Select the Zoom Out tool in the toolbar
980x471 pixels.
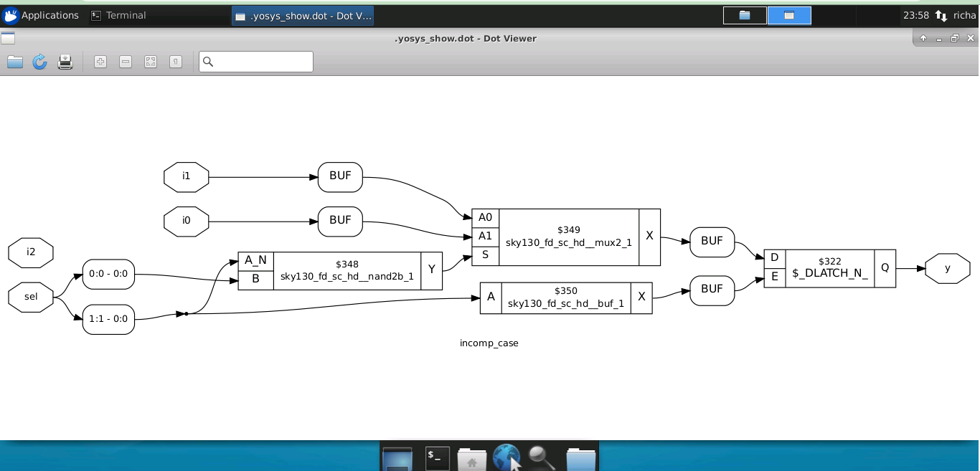coord(125,62)
